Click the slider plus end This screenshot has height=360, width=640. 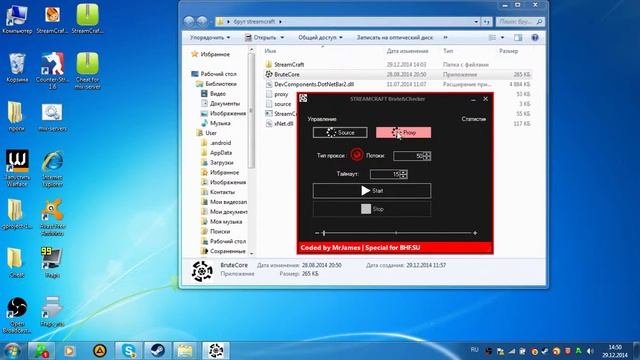point(475,233)
